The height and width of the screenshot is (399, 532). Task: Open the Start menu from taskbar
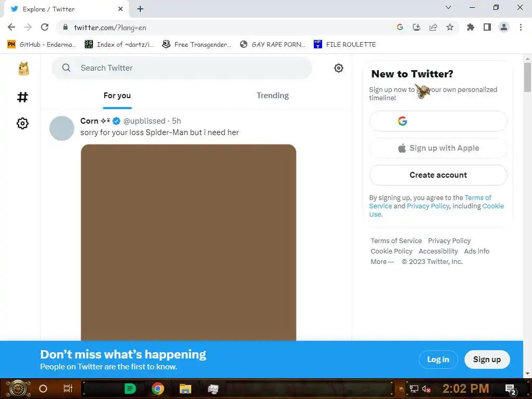pyautogui.click(x=18, y=389)
